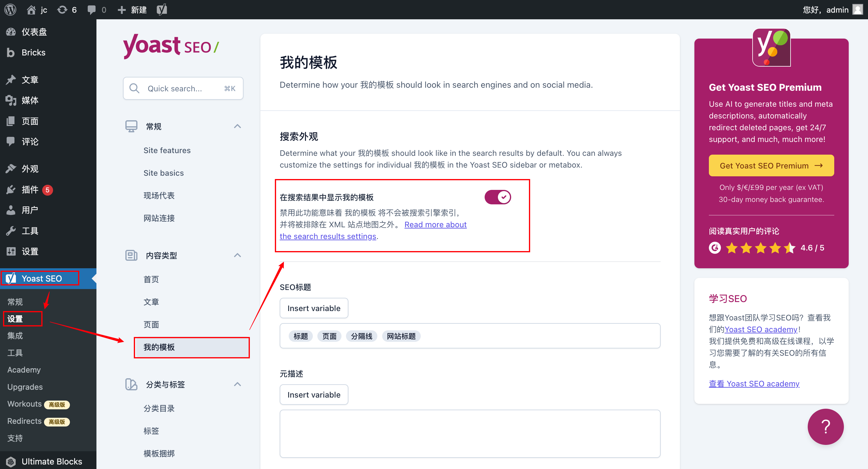This screenshot has width=868, height=469.
Task: Select 首页 content type
Action: pos(151,279)
